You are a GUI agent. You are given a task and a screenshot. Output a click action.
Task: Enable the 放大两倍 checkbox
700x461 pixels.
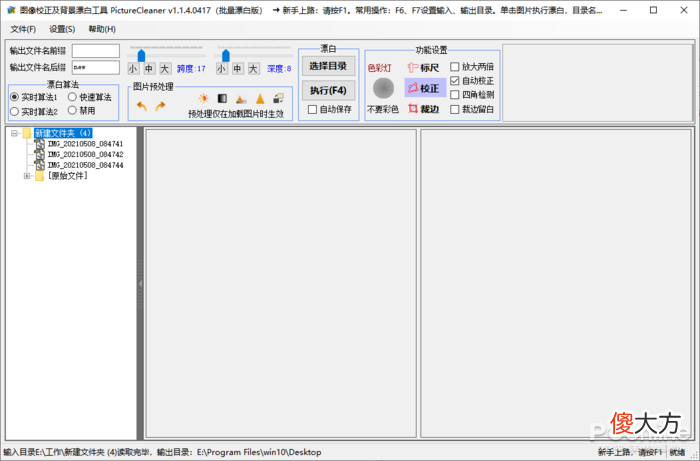point(454,67)
